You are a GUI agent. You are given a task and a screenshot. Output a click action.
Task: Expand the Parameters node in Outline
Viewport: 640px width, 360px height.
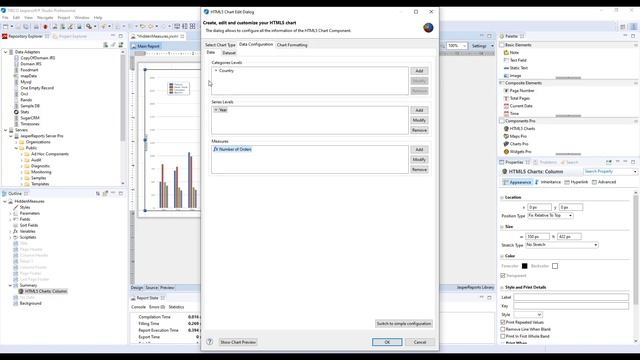click(x=11, y=213)
